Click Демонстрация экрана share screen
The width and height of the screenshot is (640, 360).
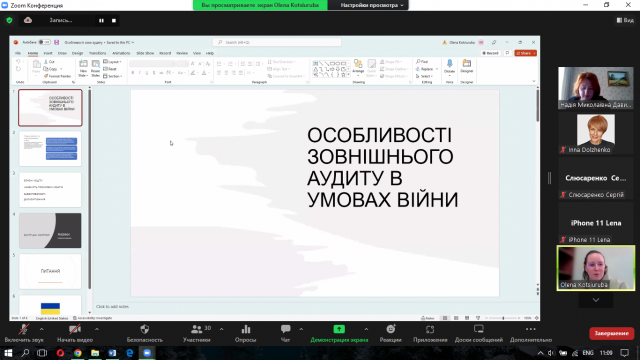coord(339,333)
